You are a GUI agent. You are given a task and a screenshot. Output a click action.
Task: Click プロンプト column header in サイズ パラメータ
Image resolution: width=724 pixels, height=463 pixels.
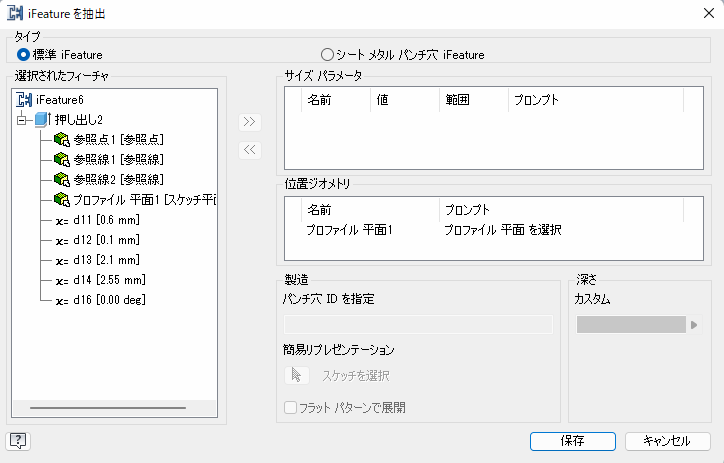[x=596, y=100]
